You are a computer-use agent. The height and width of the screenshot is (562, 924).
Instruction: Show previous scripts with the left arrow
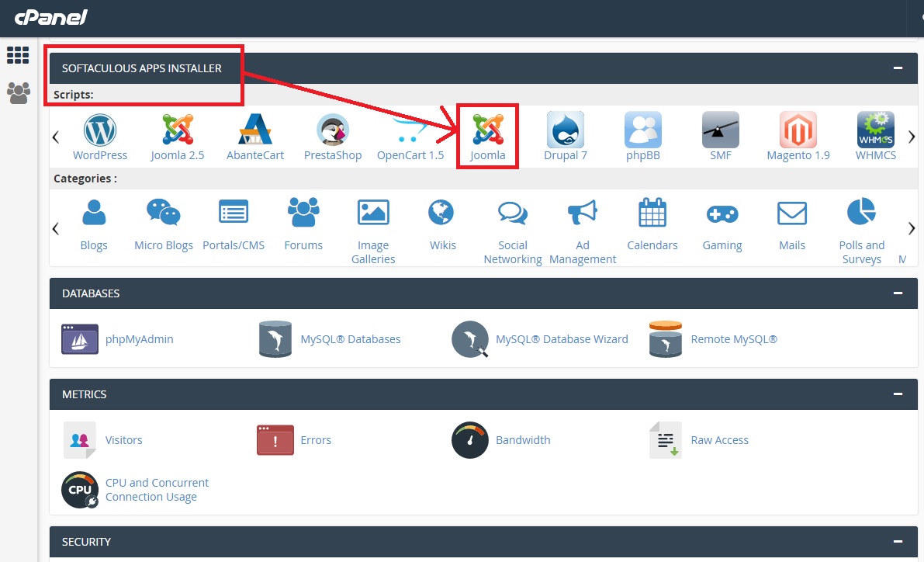coord(56,137)
